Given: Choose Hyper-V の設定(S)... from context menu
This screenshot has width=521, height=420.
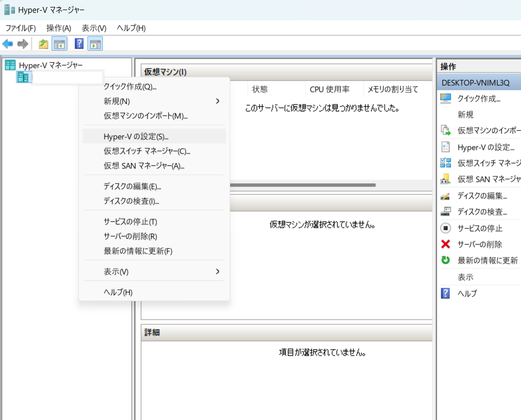Looking at the screenshot, I should [136, 136].
